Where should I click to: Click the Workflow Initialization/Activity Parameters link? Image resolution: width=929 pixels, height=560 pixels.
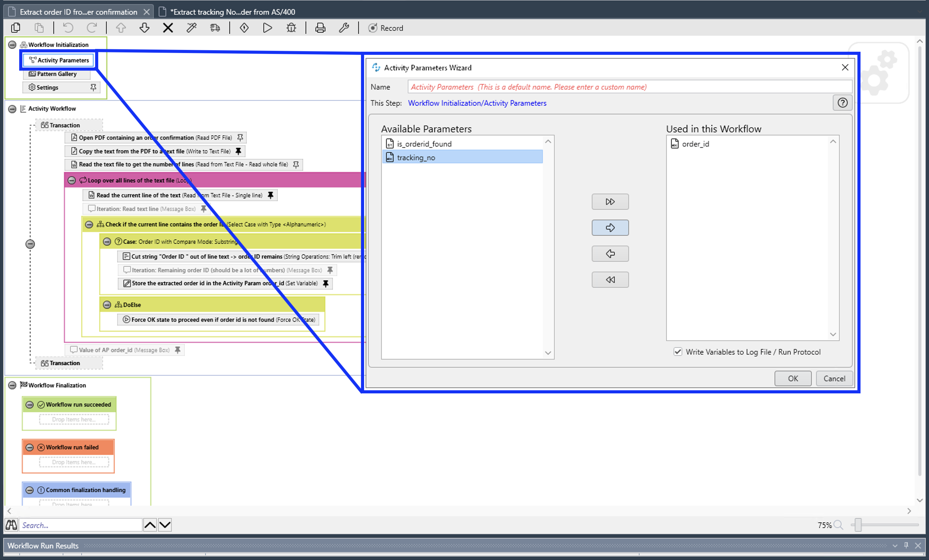coord(477,103)
